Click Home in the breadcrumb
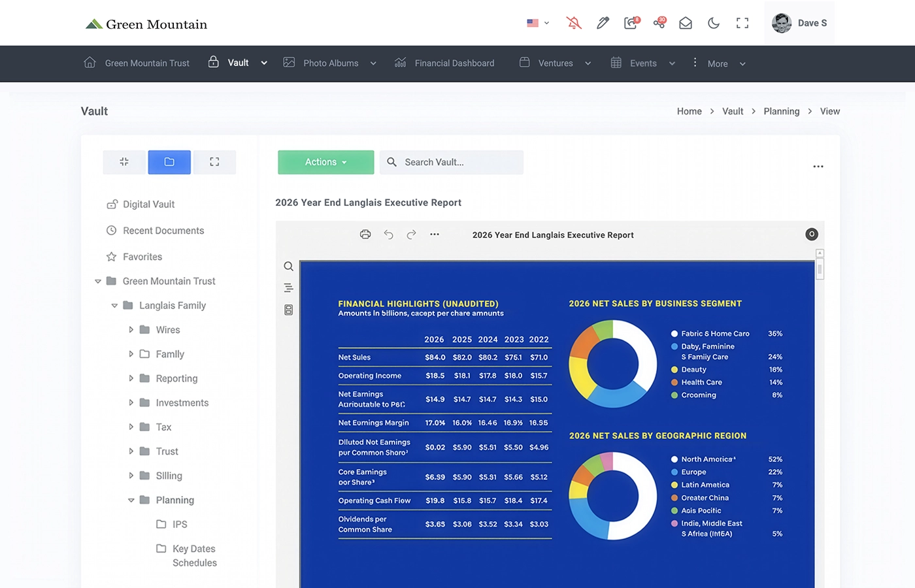 (x=689, y=112)
